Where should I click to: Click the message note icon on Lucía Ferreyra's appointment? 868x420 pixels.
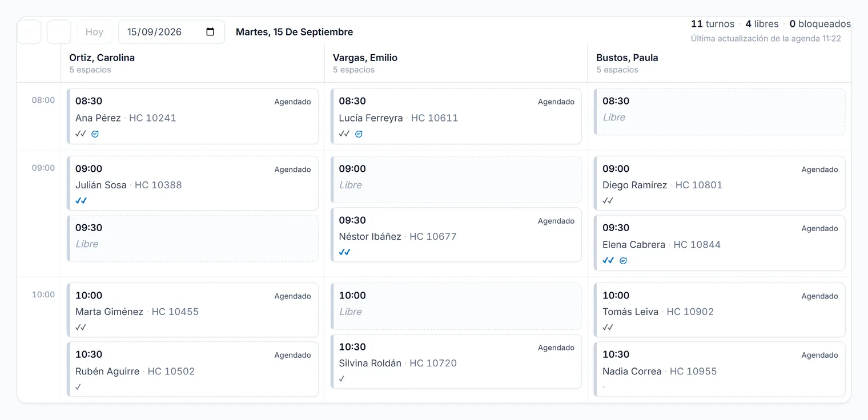pos(359,134)
